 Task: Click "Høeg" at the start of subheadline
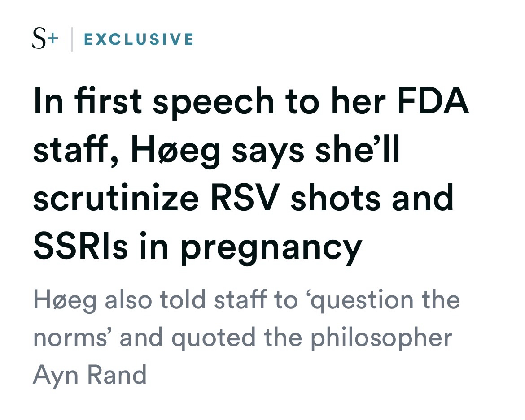[65, 300]
